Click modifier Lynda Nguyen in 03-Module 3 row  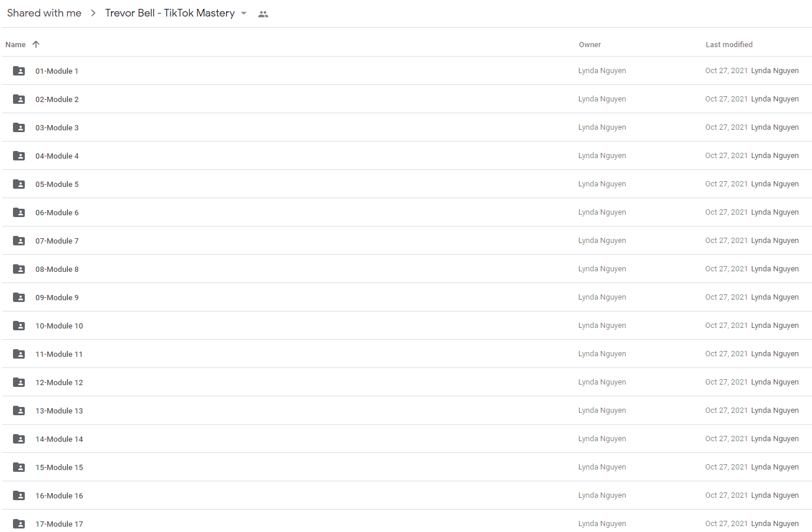(x=775, y=127)
